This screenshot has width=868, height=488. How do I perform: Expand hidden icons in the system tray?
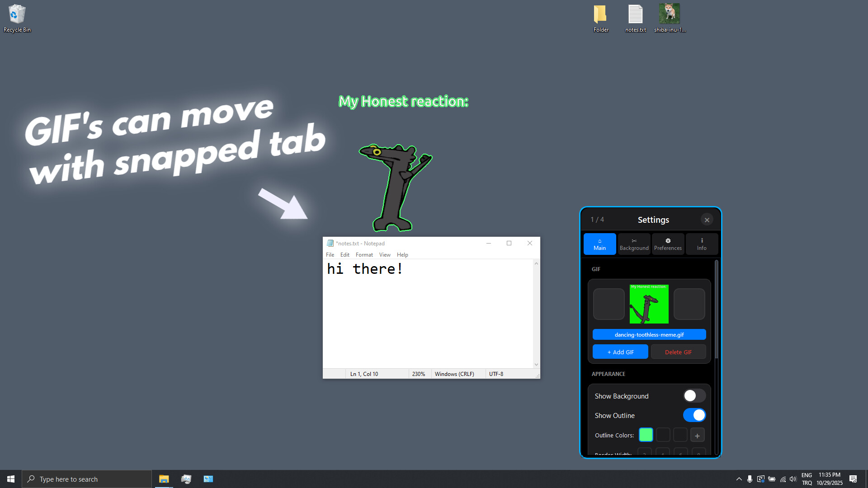[x=739, y=479]
